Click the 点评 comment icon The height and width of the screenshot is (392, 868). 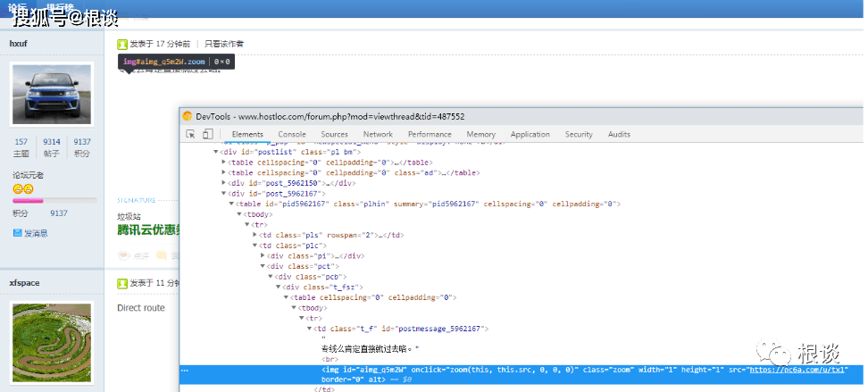(x=124, y=255)
